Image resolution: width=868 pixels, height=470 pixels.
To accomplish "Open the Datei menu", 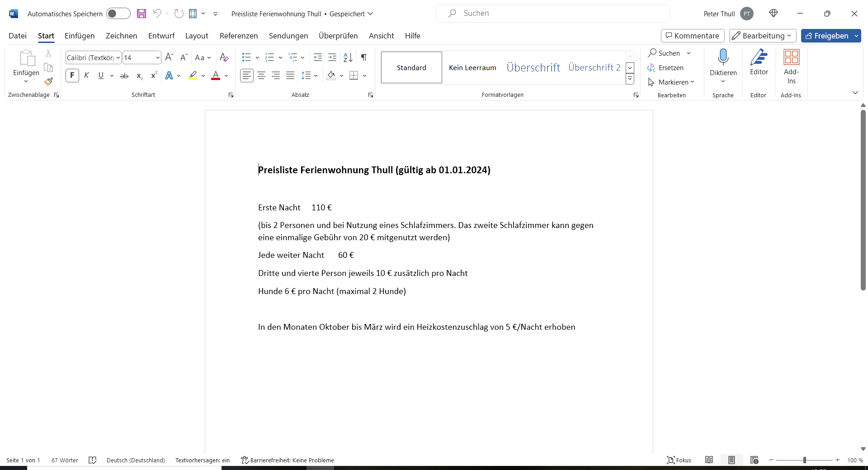I will [x=18, y=36].
